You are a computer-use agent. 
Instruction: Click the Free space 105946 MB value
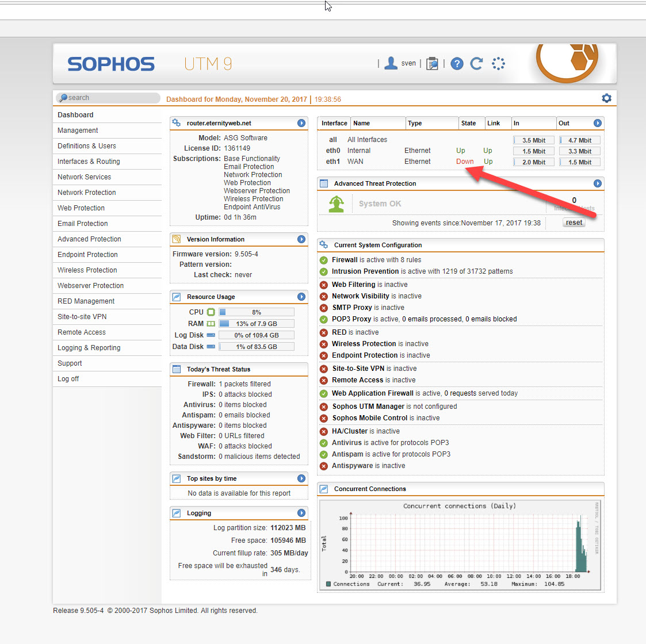coord(288,540)
